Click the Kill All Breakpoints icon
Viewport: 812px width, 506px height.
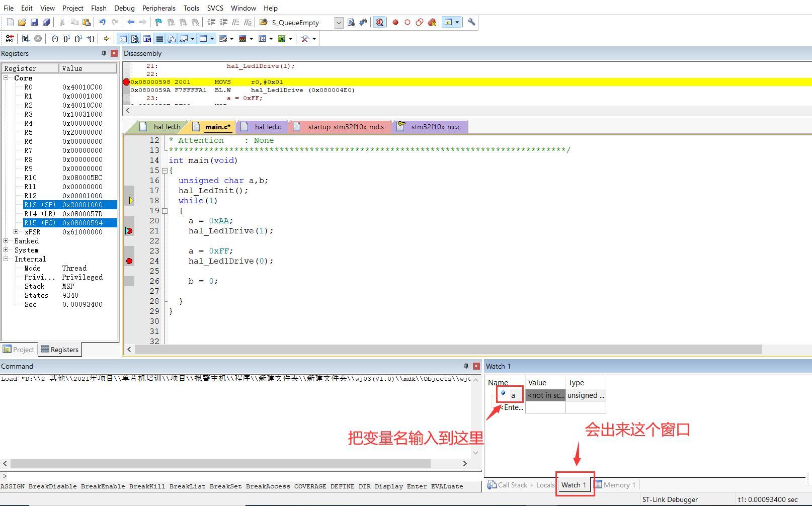click(x=431, y=22)
